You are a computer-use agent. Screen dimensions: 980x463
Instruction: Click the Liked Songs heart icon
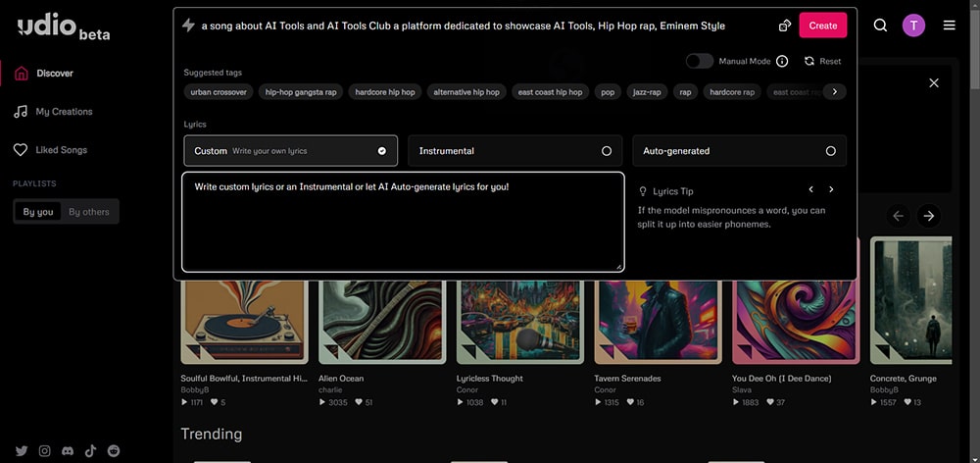pos(21,150)
